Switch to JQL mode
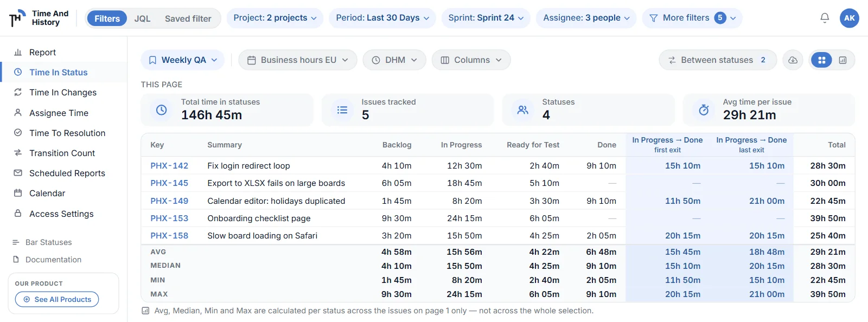 pyautogui.click(x=143, y=18)
